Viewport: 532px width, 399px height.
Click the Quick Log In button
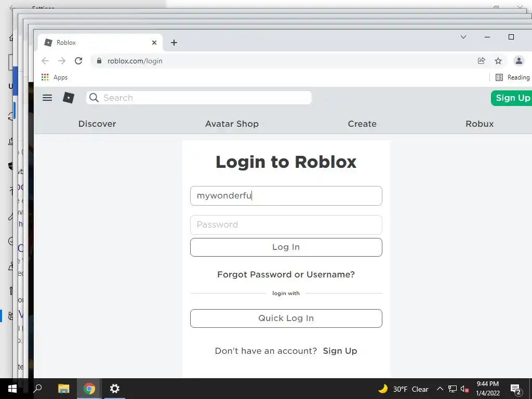[x=286, y=318]
